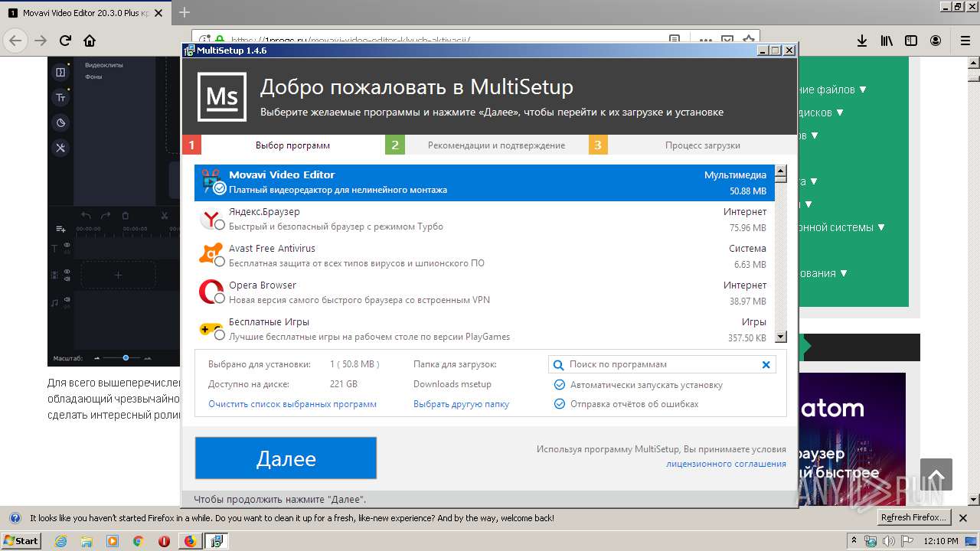
Task: Click Очистить список выбранных программ link
Action: coord(292,404)
